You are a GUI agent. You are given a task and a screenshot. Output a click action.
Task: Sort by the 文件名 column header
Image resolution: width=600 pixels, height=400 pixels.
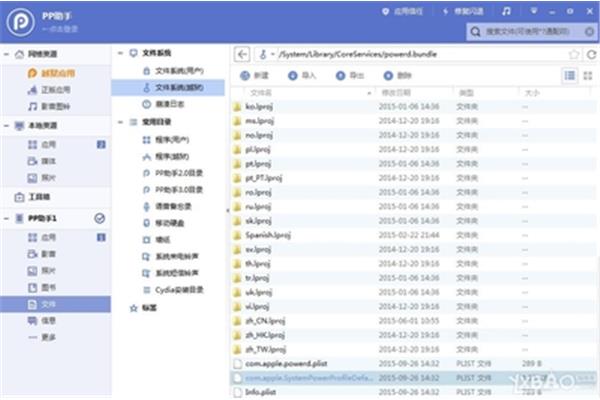point(261,93)
